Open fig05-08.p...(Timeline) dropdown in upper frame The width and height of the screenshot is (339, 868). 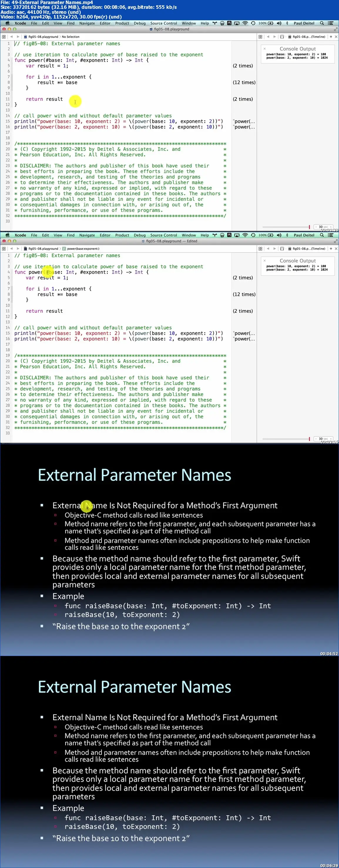(306, 37)
